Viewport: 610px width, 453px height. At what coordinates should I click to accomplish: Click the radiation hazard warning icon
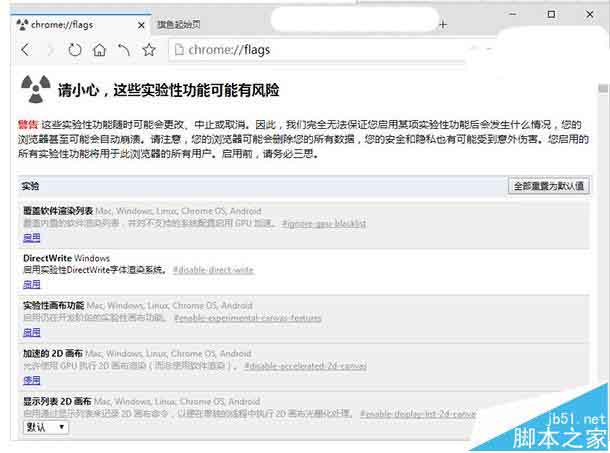coord(35,89)
